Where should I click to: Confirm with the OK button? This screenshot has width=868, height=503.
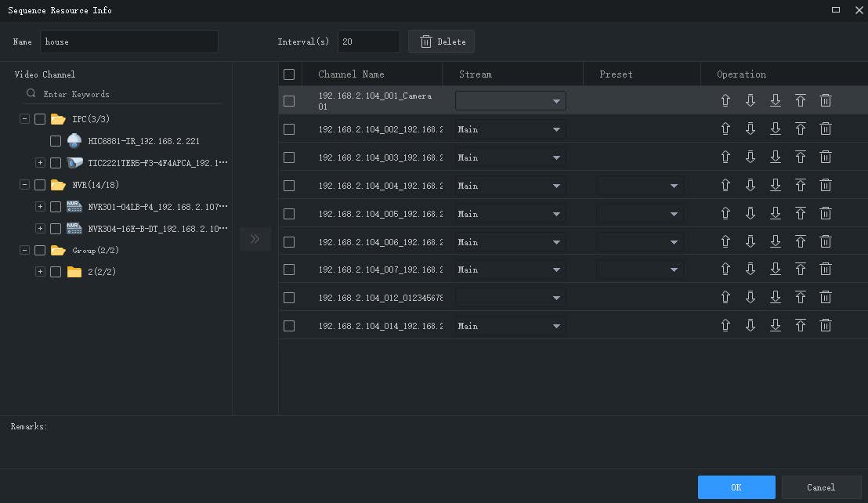736,487
